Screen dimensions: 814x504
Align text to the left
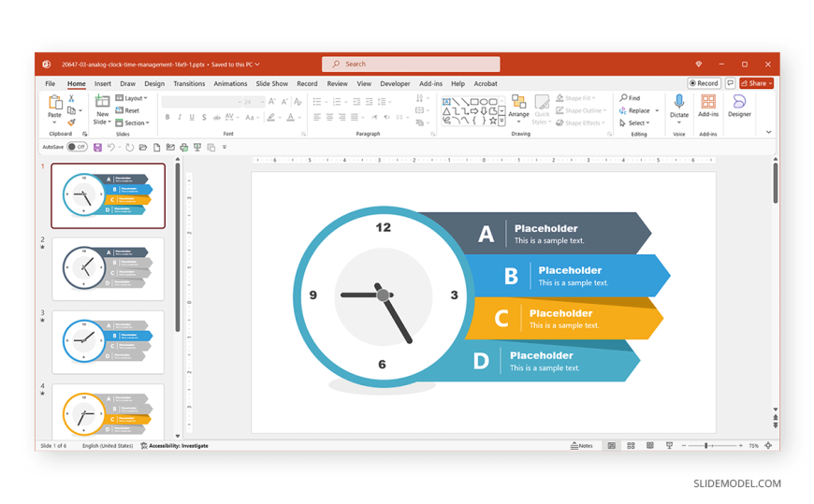316,117
